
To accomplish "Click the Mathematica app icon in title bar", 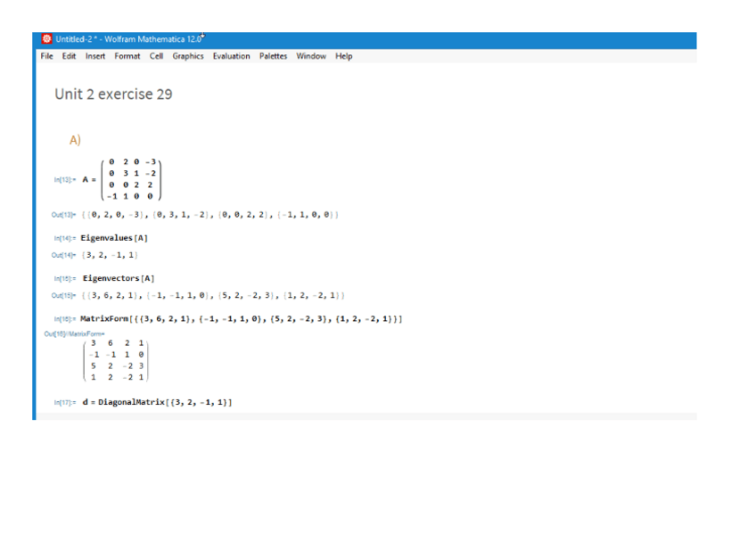I will tap(46, 38).
